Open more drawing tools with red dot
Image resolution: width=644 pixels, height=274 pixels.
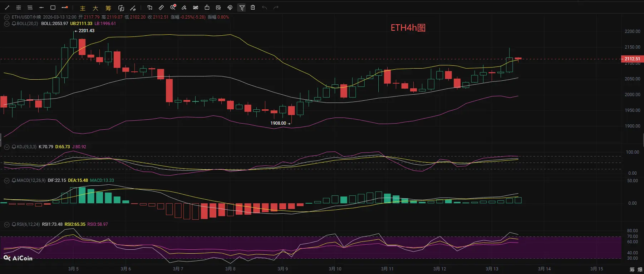tap(65, 8)
